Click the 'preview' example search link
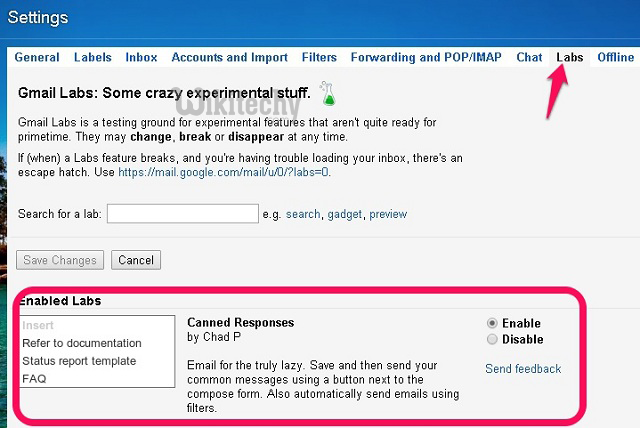Screen dimensions: 640x428 (x=388, y=214)
